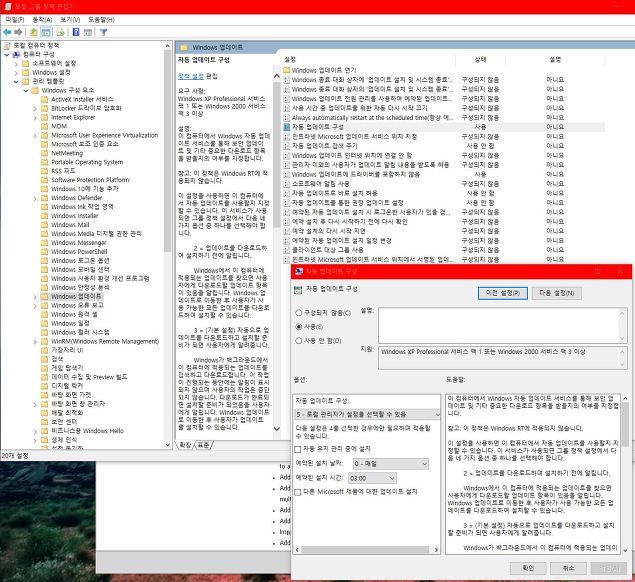Image resolution: width=635 pixels, height=582 pixels.
Task: Select the 사용(E) radio button
Action: (x=299, y=326)
